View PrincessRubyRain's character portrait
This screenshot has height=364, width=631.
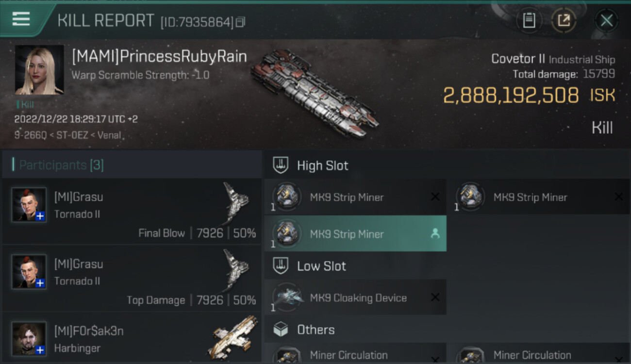point(39,70)
